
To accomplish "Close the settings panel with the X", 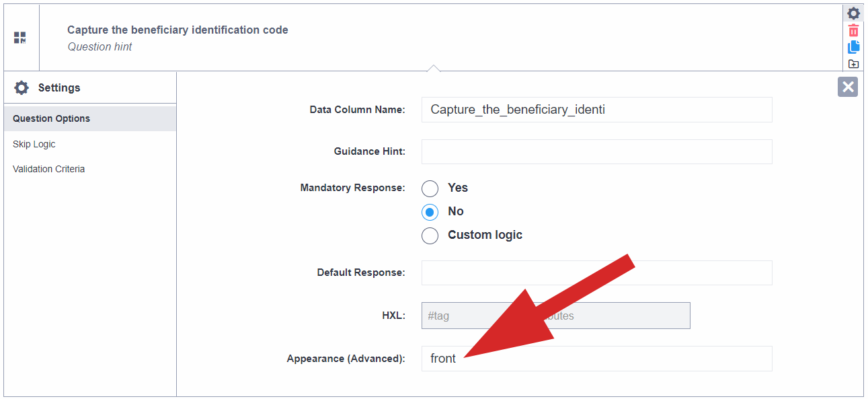I will pos(847,86).
